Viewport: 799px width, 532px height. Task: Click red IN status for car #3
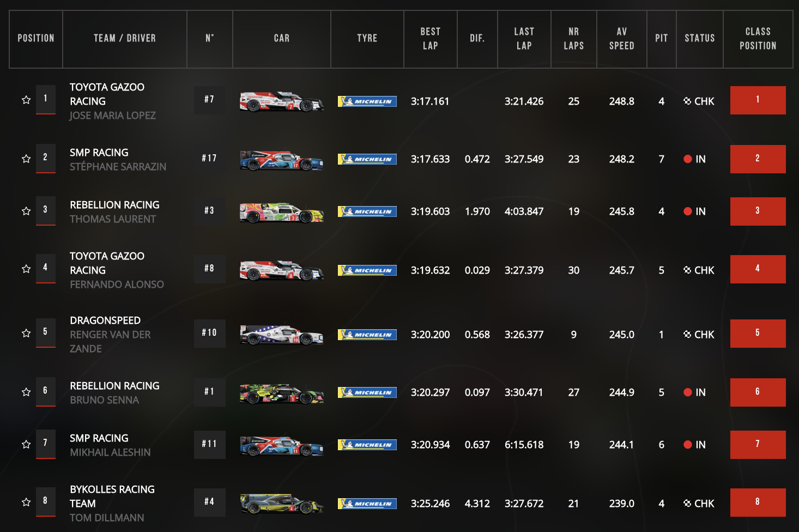point(695,211)
